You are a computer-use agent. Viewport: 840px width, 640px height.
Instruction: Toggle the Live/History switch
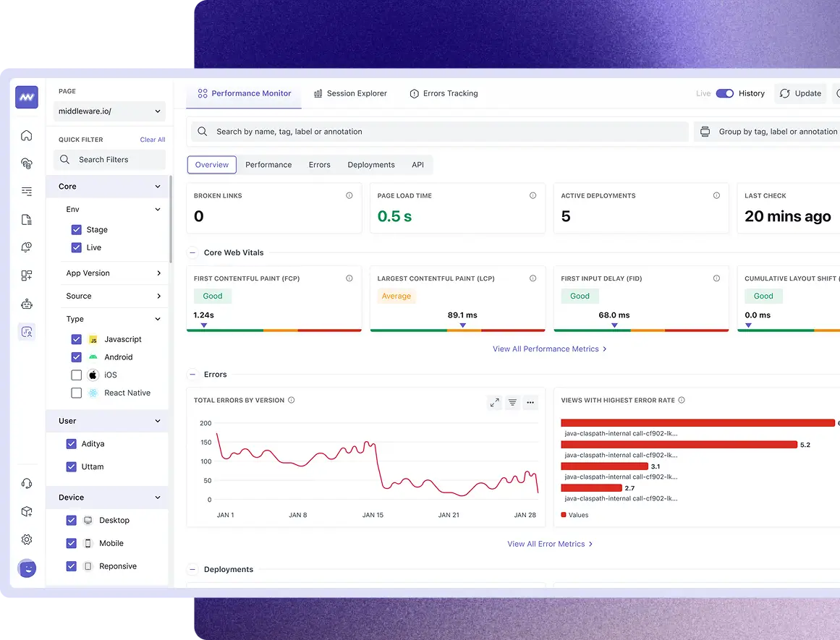(725, 93)
